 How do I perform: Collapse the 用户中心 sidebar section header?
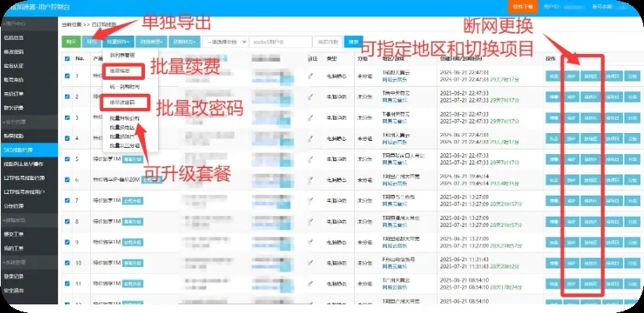(x=29, y=23)
